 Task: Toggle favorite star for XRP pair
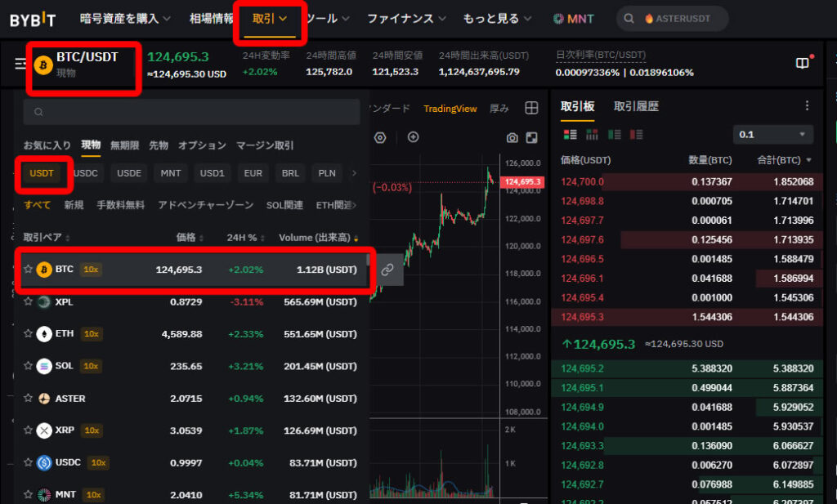tap(28, 430)
